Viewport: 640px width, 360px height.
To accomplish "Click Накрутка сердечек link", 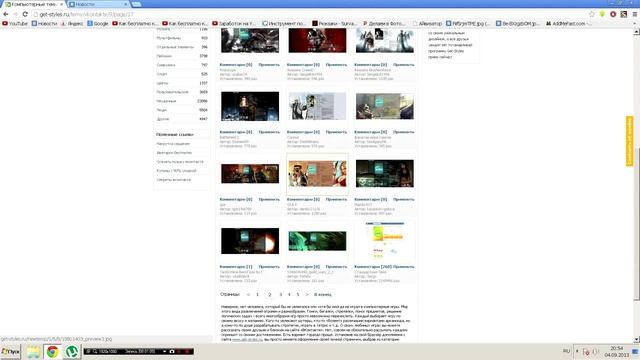I will [173, 144].
